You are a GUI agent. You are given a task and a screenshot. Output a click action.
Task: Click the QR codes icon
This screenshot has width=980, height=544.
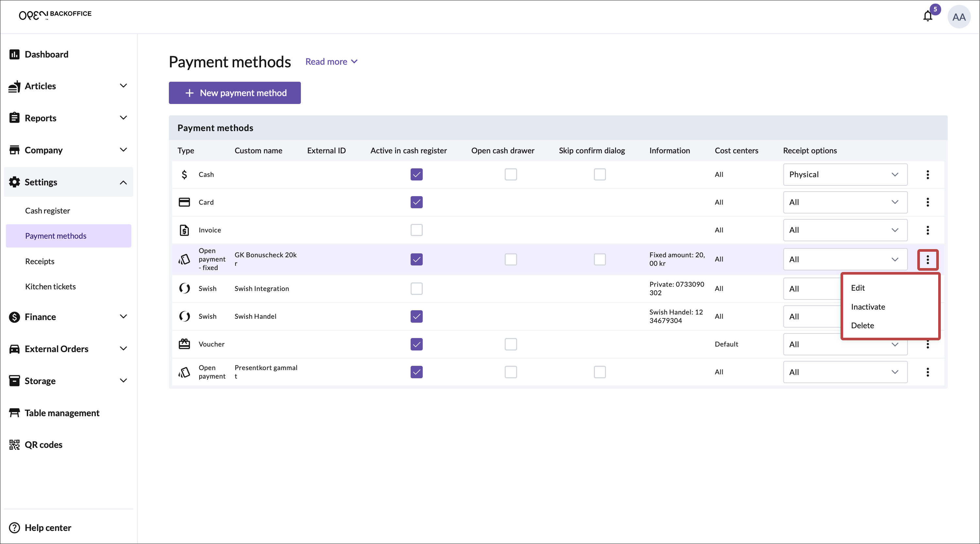pyautogui.click(x=14, y=445)
